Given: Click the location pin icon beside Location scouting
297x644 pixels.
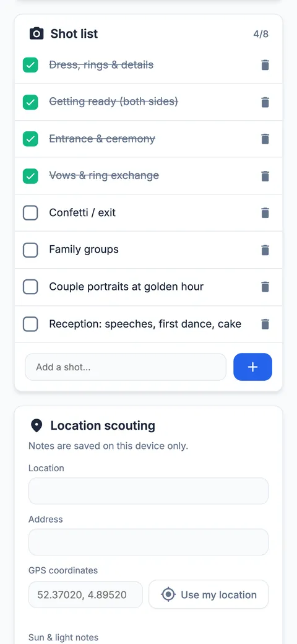Looking at the screenshot, I should click(37, 425).
